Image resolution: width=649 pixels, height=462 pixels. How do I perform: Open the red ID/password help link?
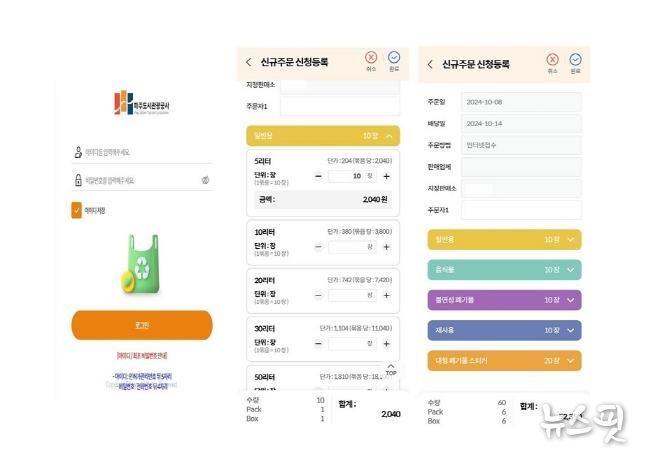point(141,355)
